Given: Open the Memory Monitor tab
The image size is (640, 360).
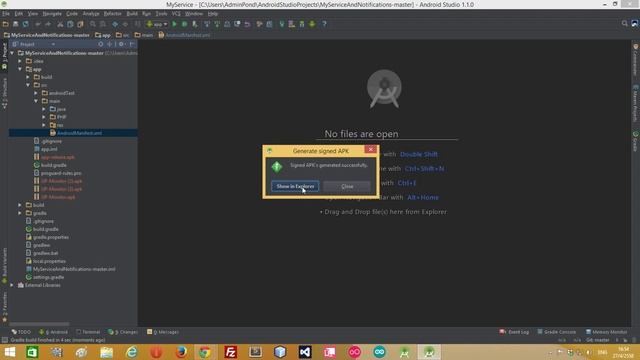Looking at the screenshot, I should tap(606, 332).
